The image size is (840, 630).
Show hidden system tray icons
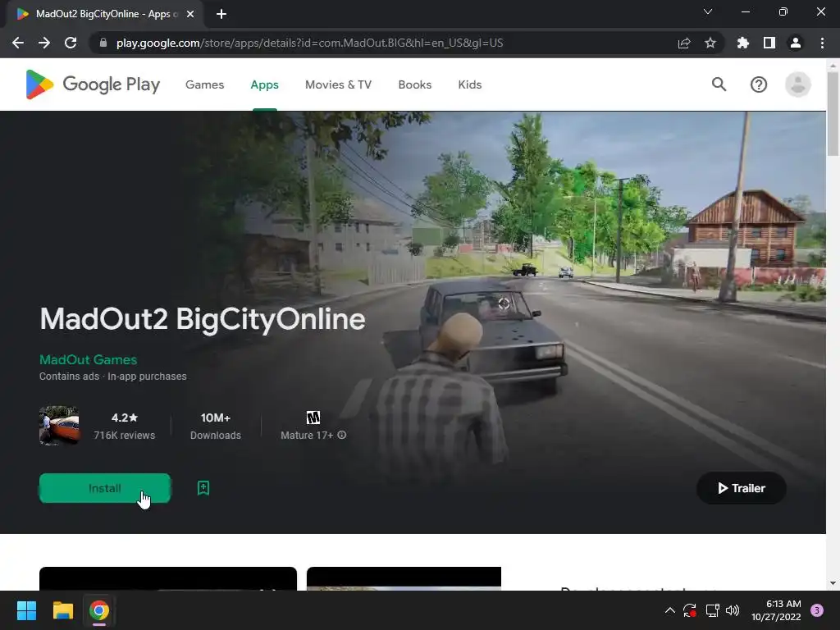(669, 610)
